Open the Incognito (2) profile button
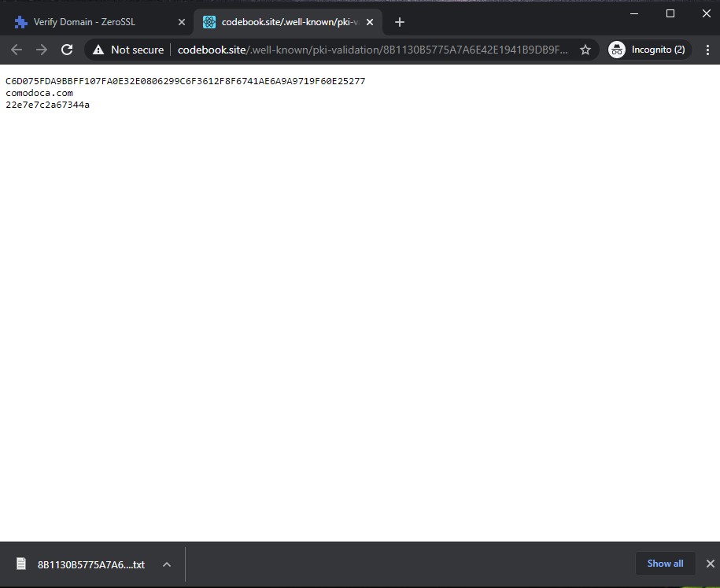Screen dimensions: 720x588 coord(648,50)
